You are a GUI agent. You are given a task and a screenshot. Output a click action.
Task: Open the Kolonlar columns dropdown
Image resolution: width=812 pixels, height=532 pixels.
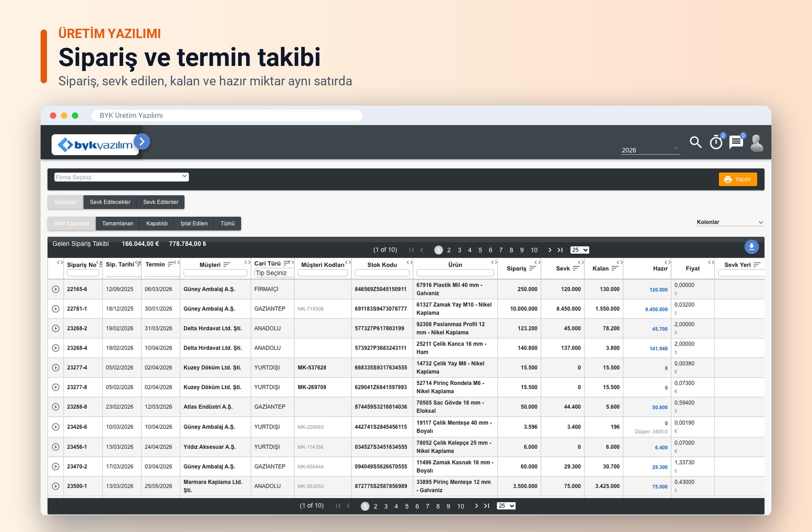pyautogui.click(x=730, y=222)
